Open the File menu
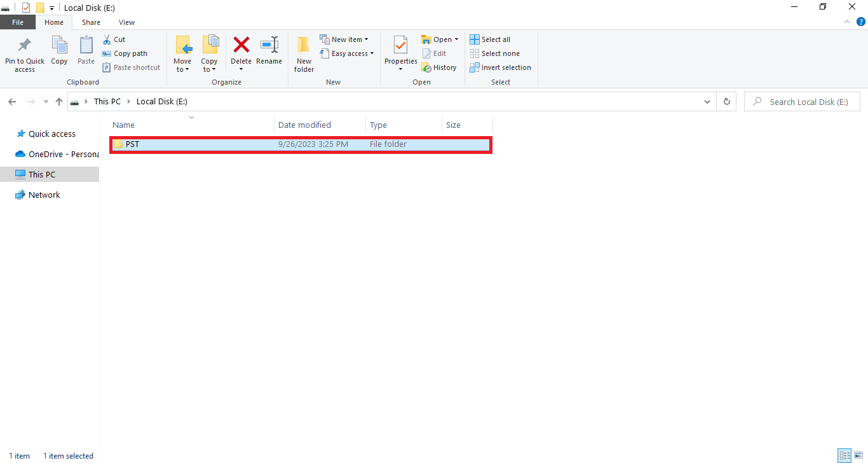The image size is (868, 463). click(18, 22)
